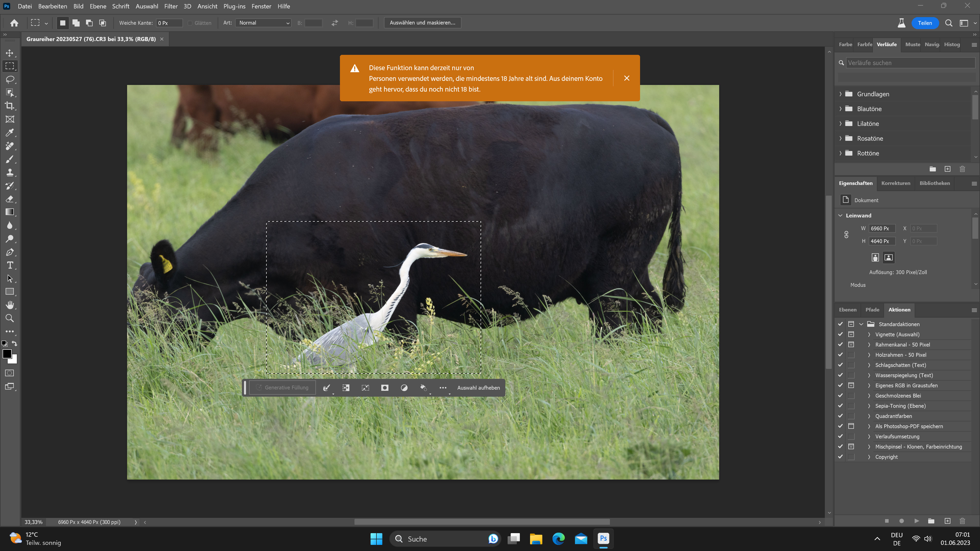The width and height of the screenshot is (980, 551).
Task: Select the Eyedropper tool
Action: click(x=10, y=132)
